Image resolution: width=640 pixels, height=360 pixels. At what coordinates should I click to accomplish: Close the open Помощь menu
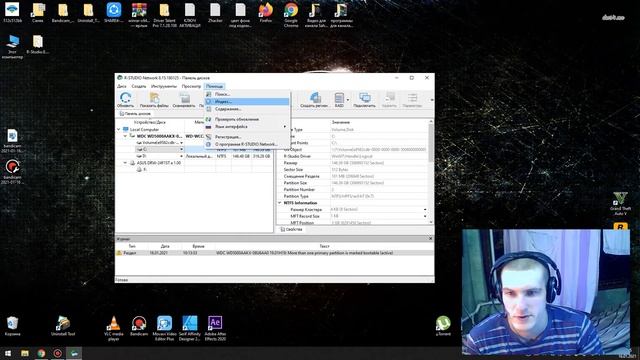pos(214,86)
